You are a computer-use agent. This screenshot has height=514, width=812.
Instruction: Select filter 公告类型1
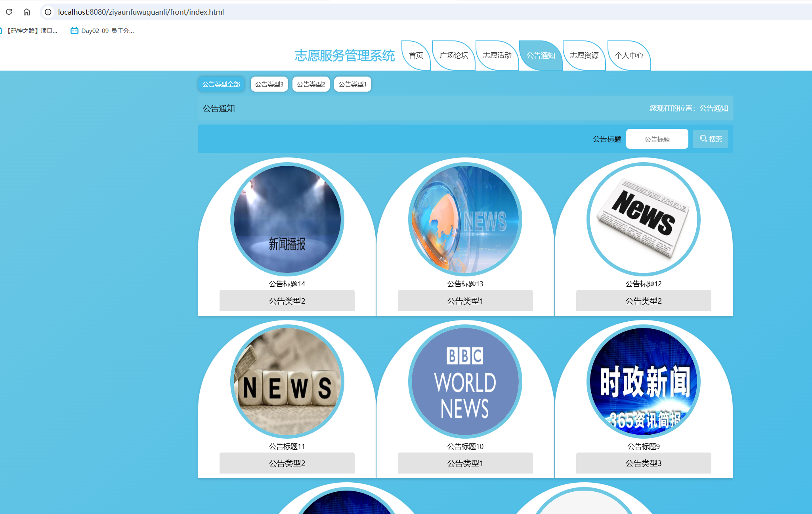pyautogui.click(x=352, y=84)
